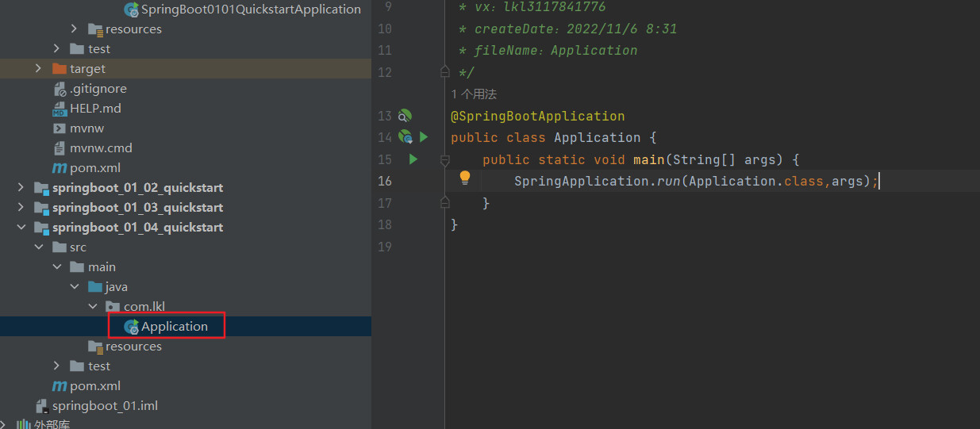Expand the target folder
This screenshot has width=980, height=429.
39,68
